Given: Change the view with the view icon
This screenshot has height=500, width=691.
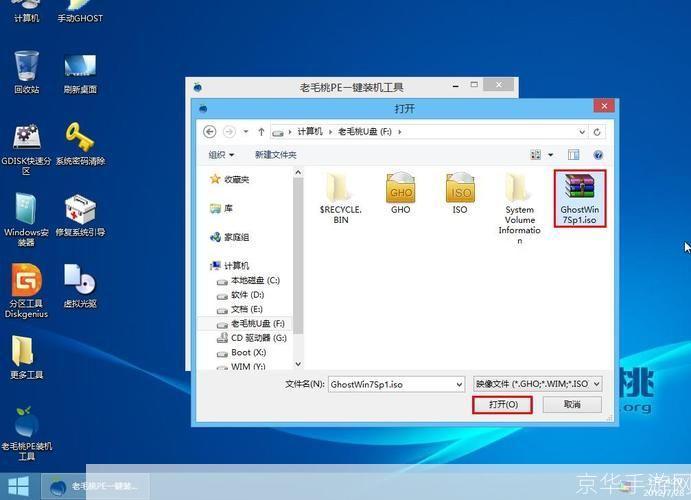Looking at the screenshot, I should (535, 155).
